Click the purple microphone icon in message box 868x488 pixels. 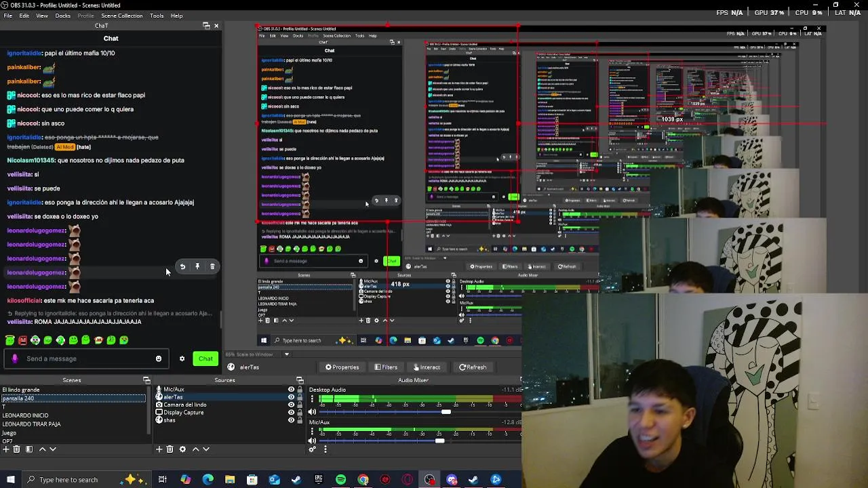click(x=15, y=359)
